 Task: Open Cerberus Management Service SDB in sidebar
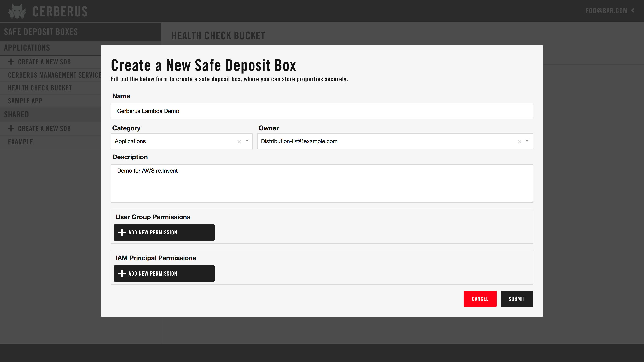click(x=54, y=75)
